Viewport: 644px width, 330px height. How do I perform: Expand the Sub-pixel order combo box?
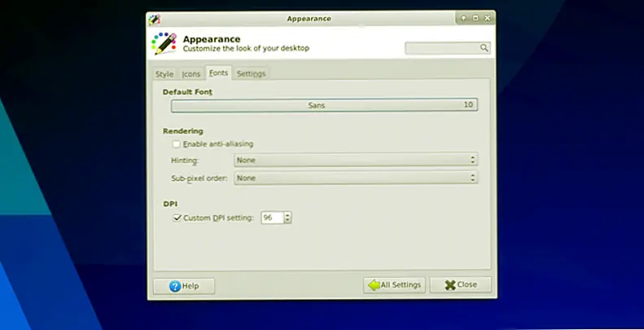(x=355, y=178)
